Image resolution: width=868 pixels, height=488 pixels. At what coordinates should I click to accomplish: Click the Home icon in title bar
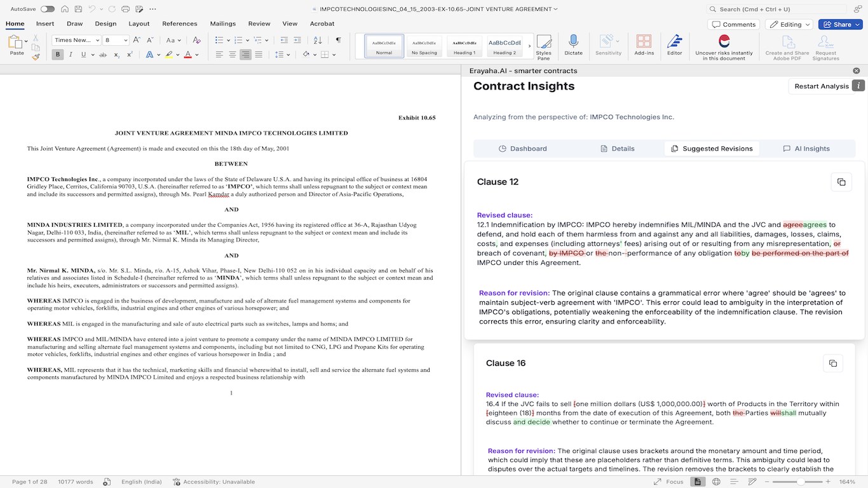(x=65, y=9)
